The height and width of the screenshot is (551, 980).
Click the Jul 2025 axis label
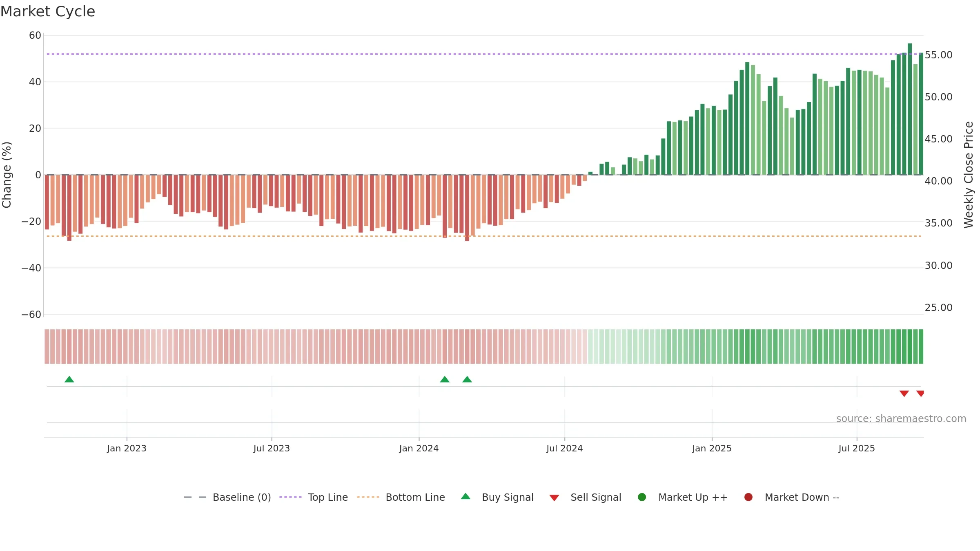coord(857,448)
